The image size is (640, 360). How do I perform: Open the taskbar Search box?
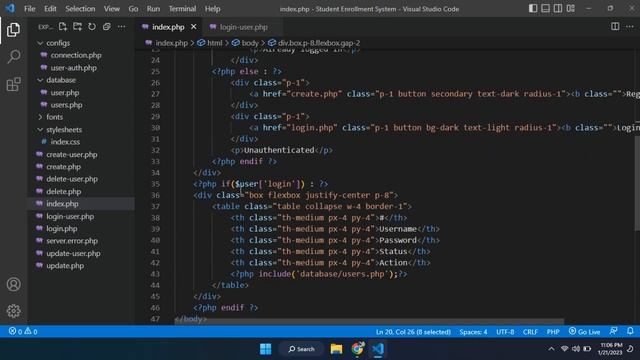click(x=301, y=349)
